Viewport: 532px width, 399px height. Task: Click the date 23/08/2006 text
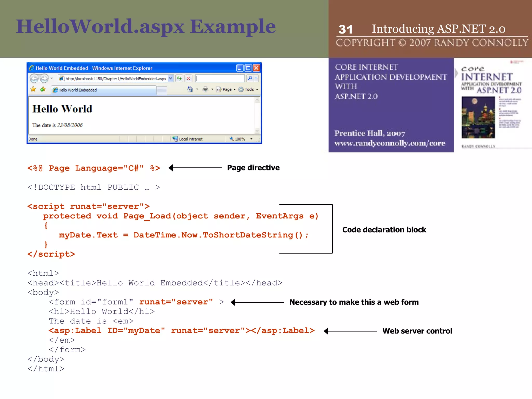70,125
